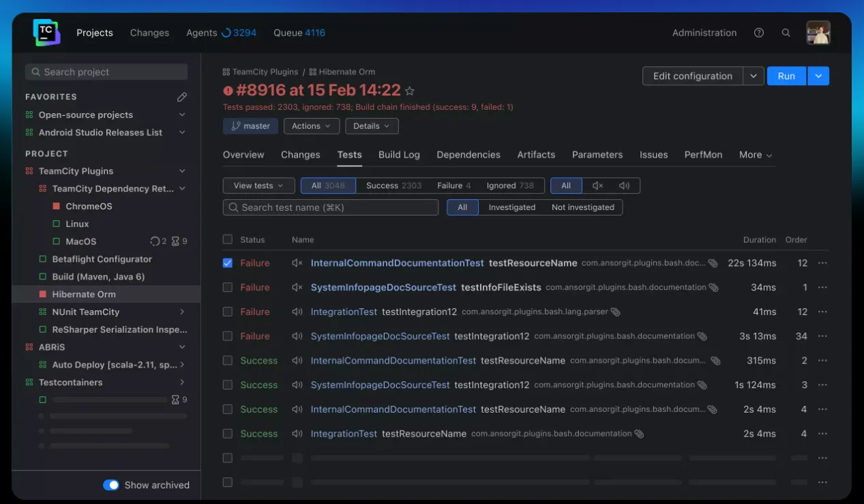Screen dimensions: 864x504
Task: Click paperclip icon on testInfoFileExists row
Action: [x=713, y=288]
